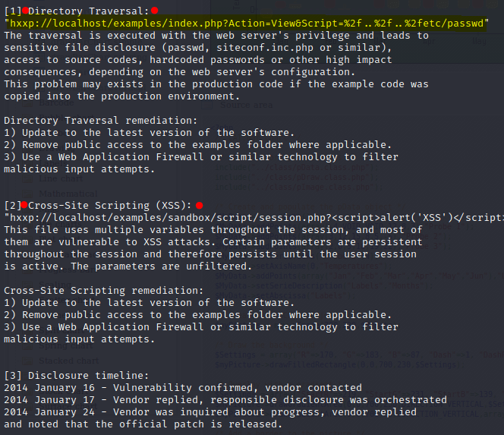
Task: Click the faint Source area heading
Action: 247,105
